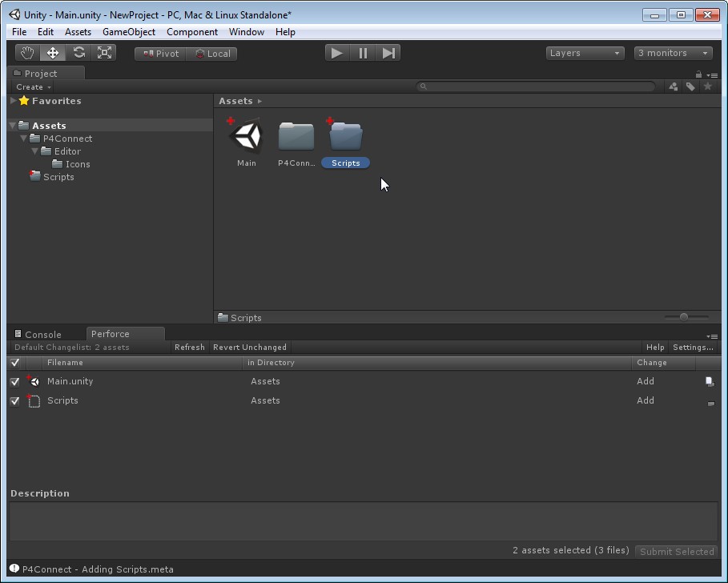728x583 pixels.
Task: Uncheck the Main.unity checkbox
Action: (x=15, y=381)
